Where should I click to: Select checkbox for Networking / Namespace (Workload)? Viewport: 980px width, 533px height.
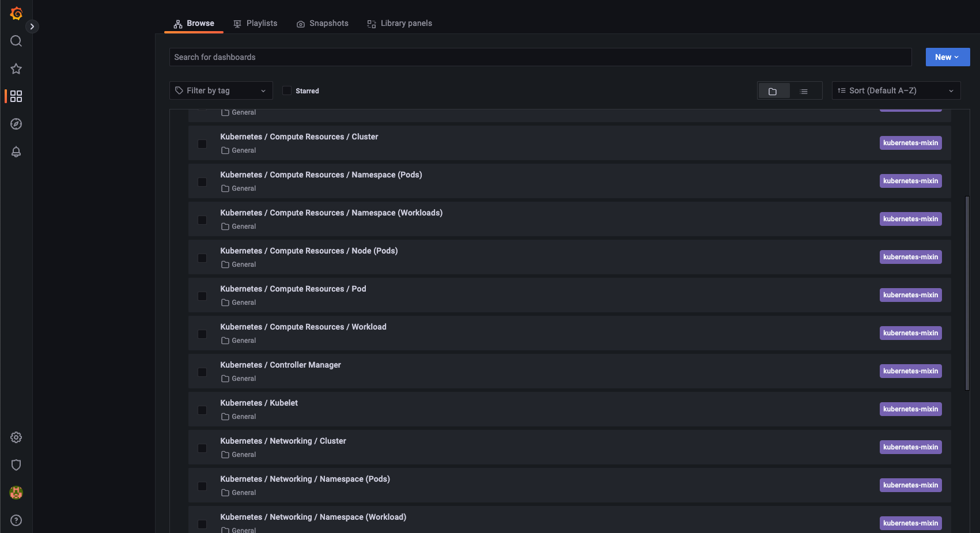pos(202,524)
